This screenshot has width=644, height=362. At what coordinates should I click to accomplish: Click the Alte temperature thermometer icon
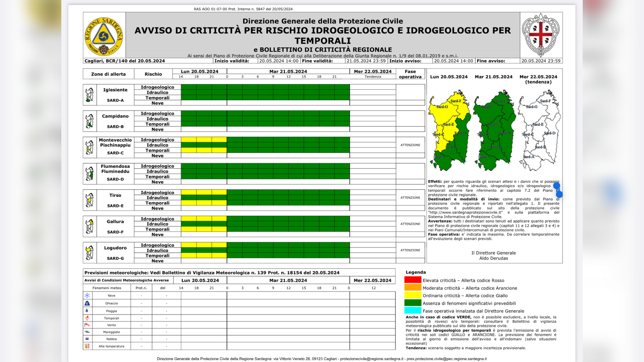pyautogui.click(x=87, y=346)
